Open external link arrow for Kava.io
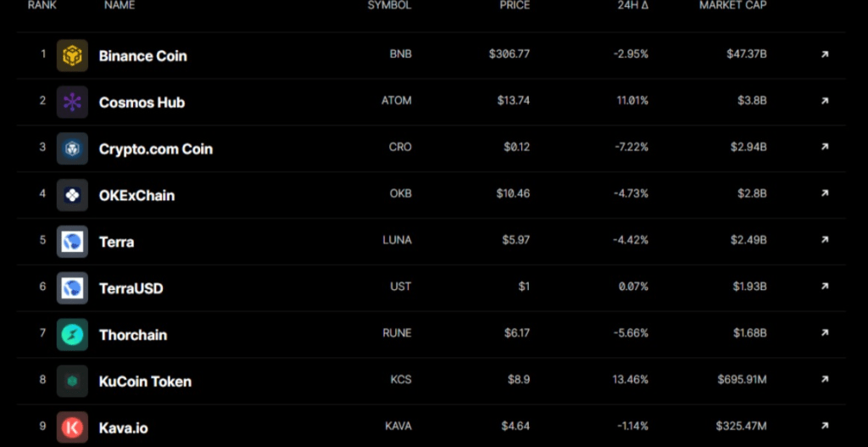868x447 pixels. click(825, 426)
